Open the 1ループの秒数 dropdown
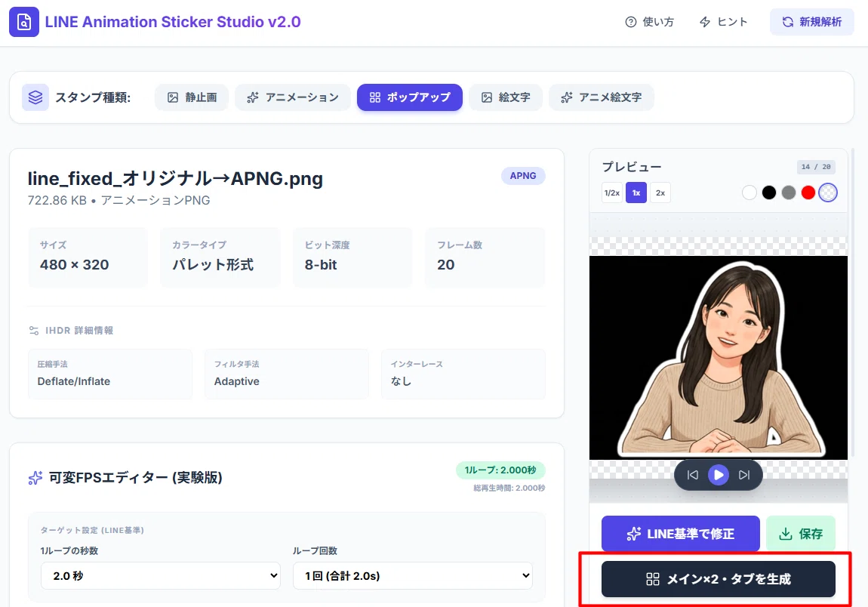The height and width of the screenshot is (607, 868). [x=161, y=576]
